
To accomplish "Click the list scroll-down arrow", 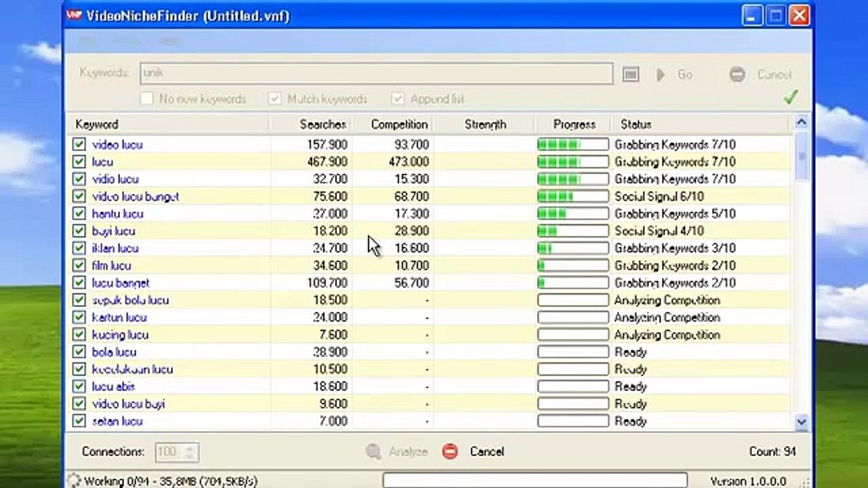I will 802,422.
